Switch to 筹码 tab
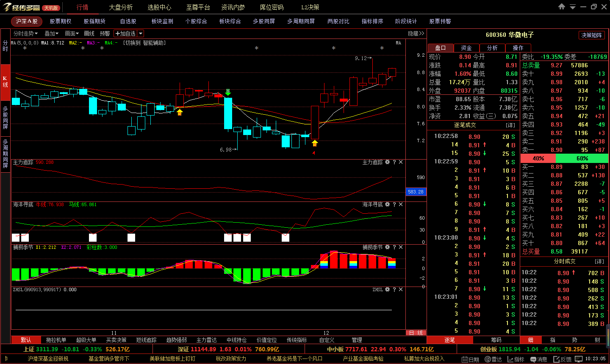Viewport: 610px width, 364px height. pyautogui.click(x=496, y=340)
